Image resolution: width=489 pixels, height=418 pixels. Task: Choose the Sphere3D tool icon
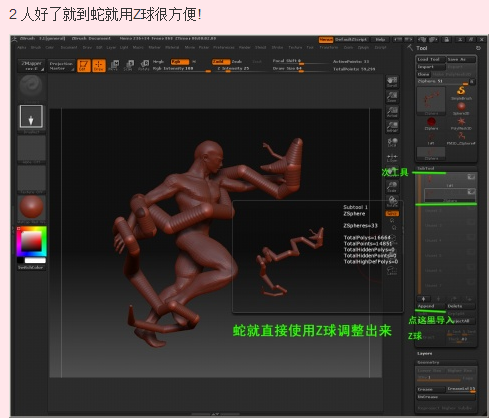tap(461, 108)
